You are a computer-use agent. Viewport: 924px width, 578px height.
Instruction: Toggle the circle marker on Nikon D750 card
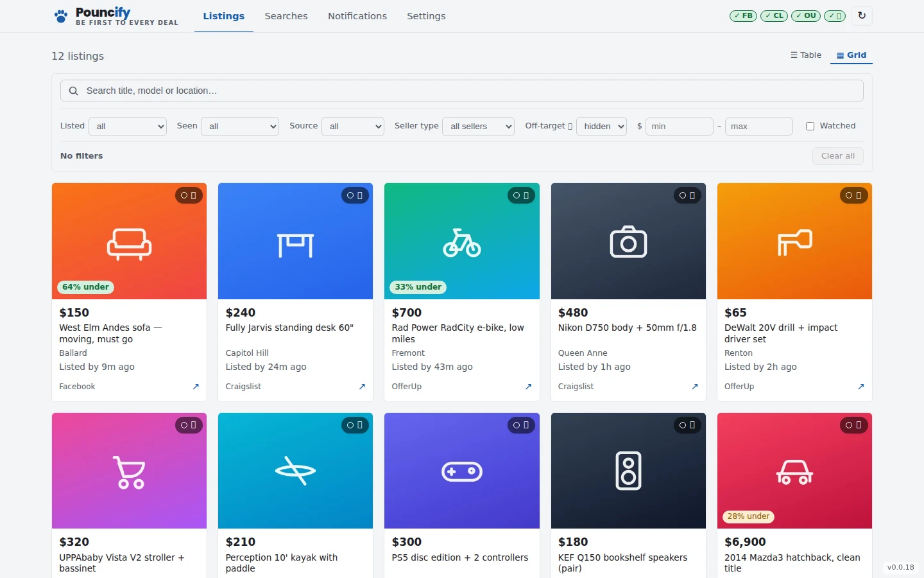pyautogui.click(x=683, y=195)
